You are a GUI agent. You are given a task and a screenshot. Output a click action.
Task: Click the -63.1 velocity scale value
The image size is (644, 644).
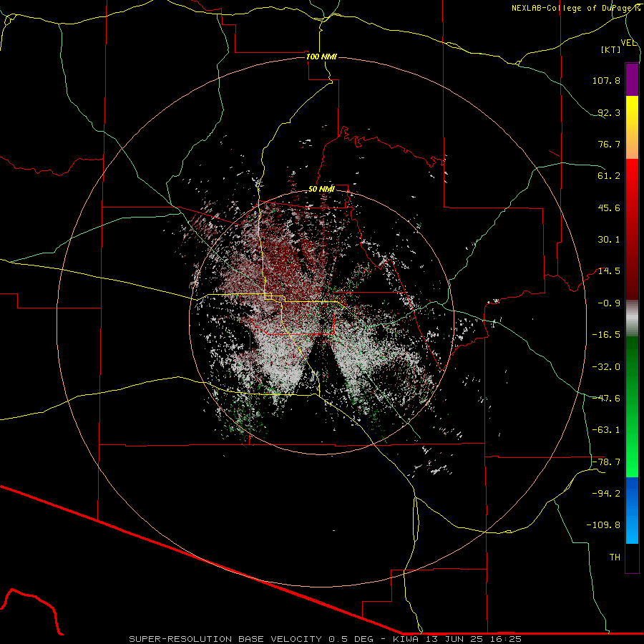606,430
